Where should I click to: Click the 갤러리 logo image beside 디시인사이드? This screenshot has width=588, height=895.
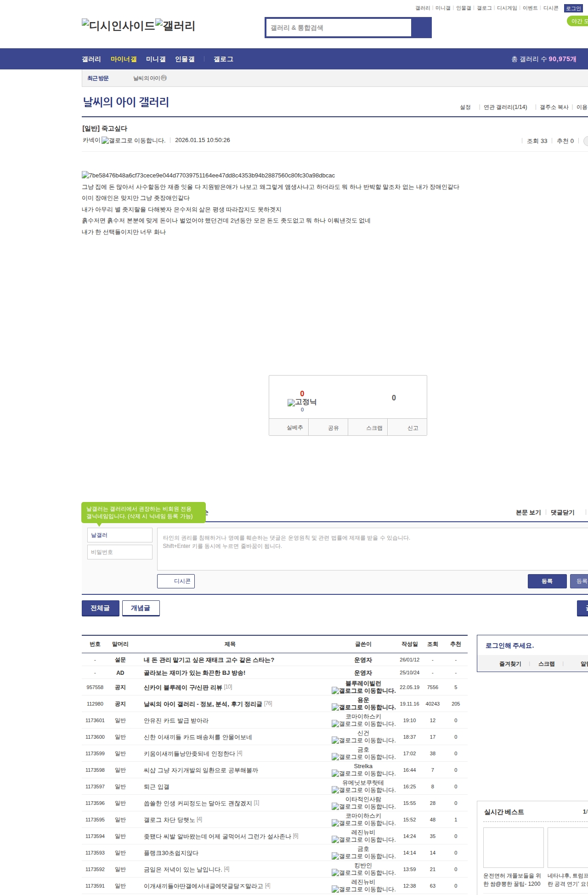pos(175,25)
